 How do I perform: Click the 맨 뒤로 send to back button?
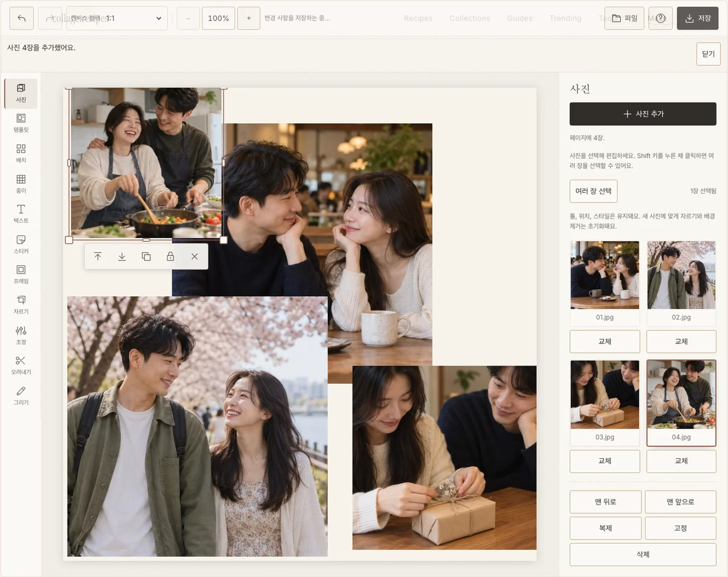tap(606, 502)
